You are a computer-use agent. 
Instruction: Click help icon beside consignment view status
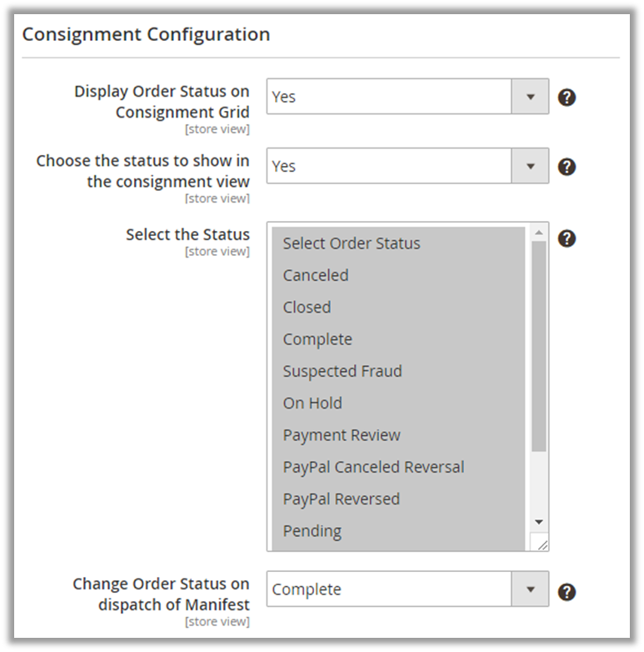tap(567, 167)
